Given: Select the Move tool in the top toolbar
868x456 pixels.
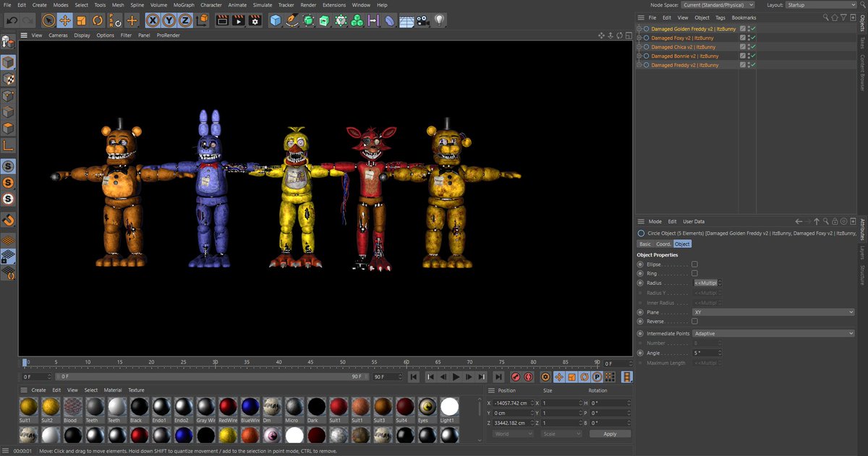Looking at the screenshot, I should [64, 20].
